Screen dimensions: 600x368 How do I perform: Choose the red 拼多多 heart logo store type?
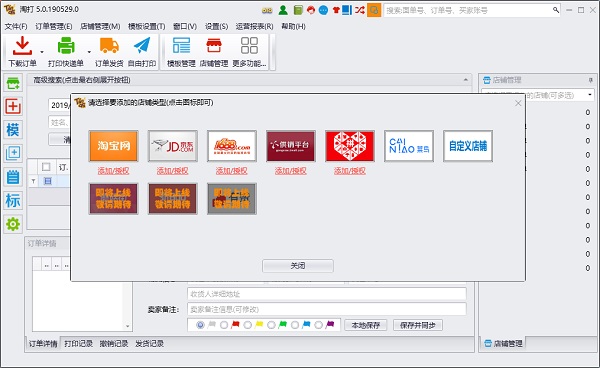point(350,146)
